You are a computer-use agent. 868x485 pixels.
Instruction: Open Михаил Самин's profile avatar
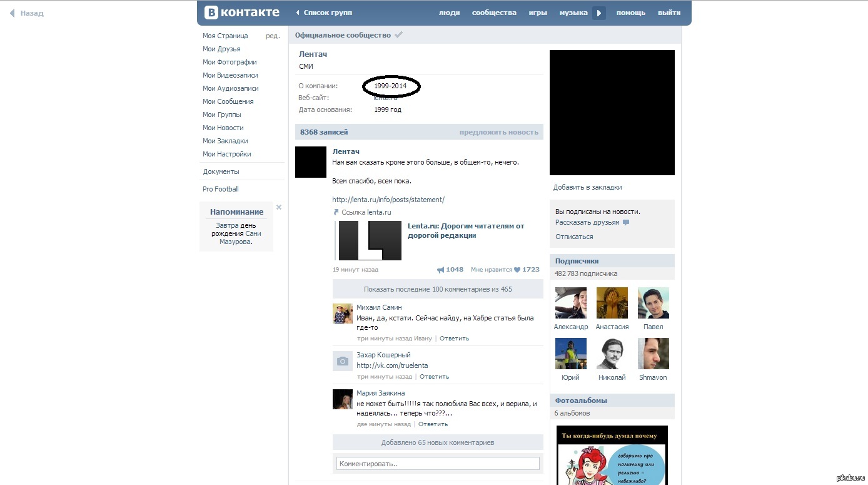coord(342,314)
